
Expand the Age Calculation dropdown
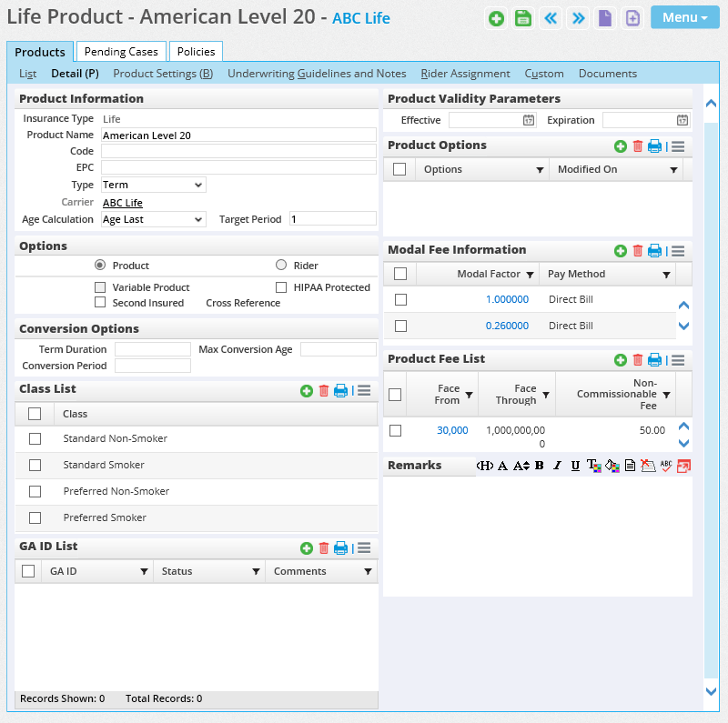tap(153, 219)
